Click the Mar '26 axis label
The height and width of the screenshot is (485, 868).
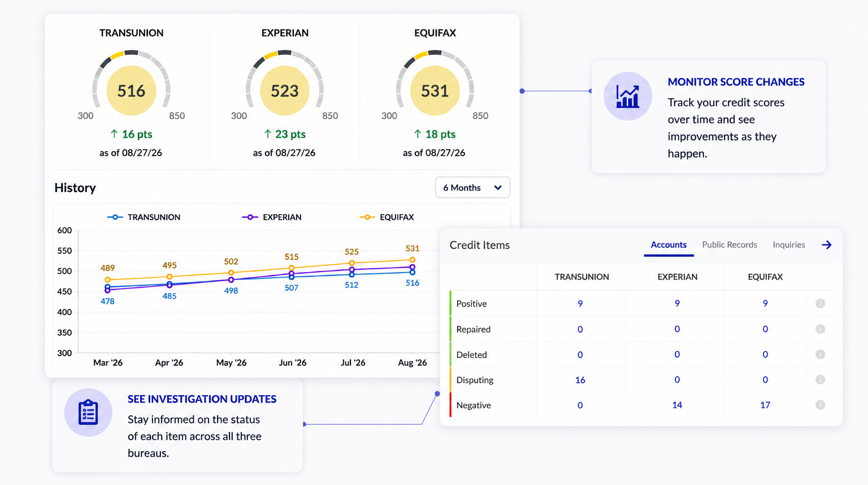[108, 362]
